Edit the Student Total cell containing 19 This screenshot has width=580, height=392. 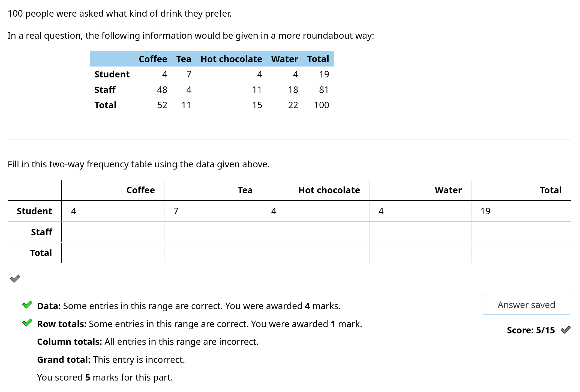pos(521,211)
